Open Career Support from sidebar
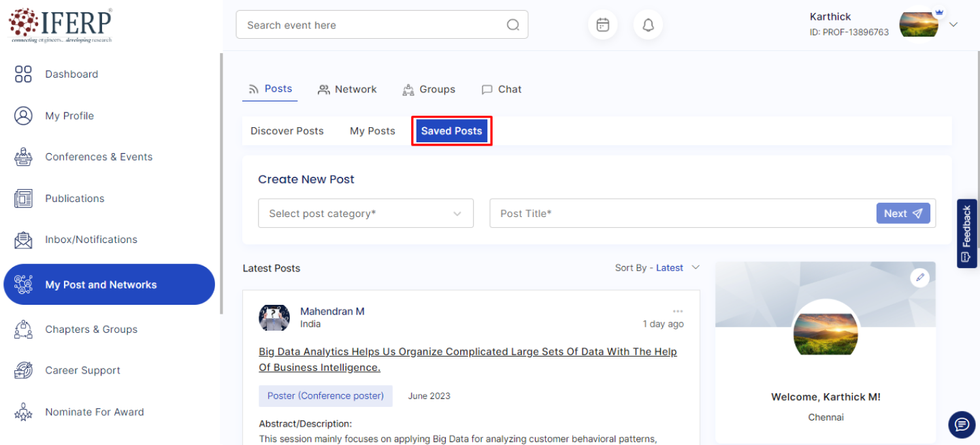The image size is (980, 445). 82,371
